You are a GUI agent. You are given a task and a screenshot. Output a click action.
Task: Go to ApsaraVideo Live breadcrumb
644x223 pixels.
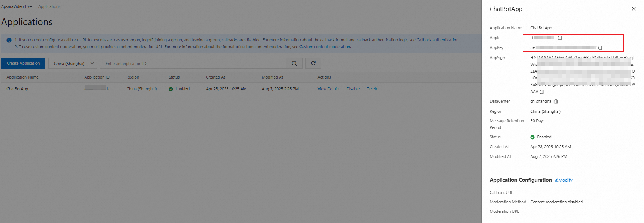pyautogui.click(x=17, y=6)
